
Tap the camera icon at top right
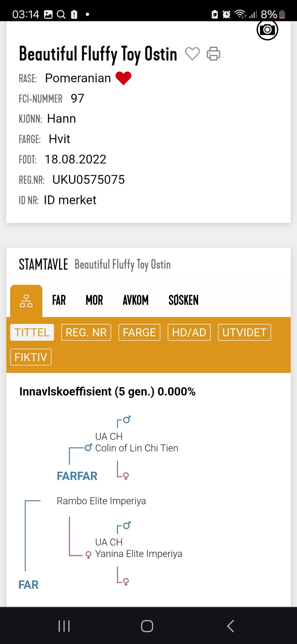tap(267, 30)
